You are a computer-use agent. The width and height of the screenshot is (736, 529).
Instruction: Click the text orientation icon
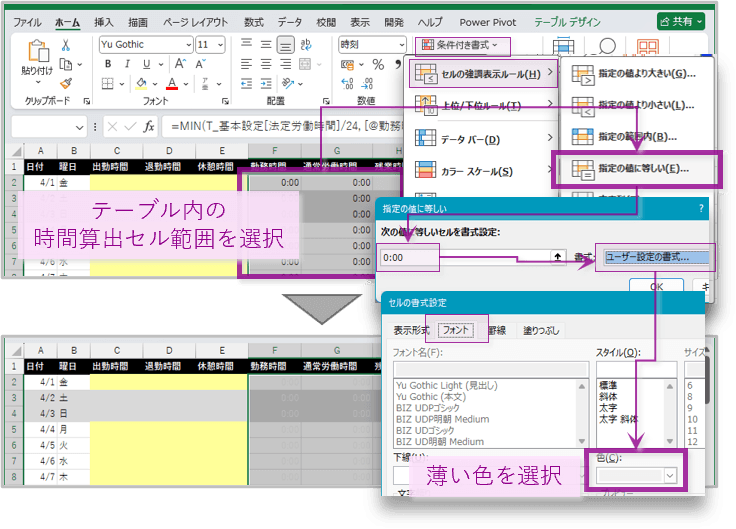(287, 84)
